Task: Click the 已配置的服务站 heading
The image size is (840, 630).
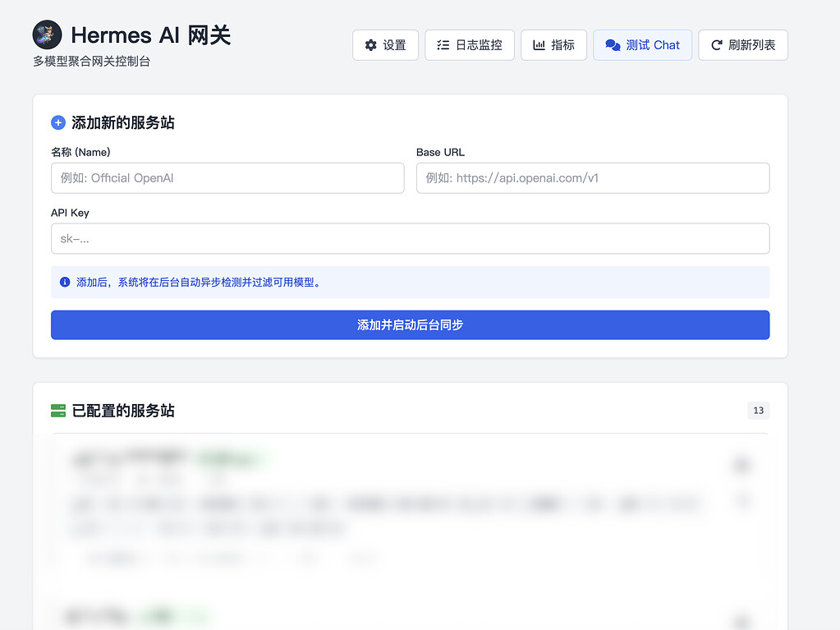Action: click(x=123, y=411)
